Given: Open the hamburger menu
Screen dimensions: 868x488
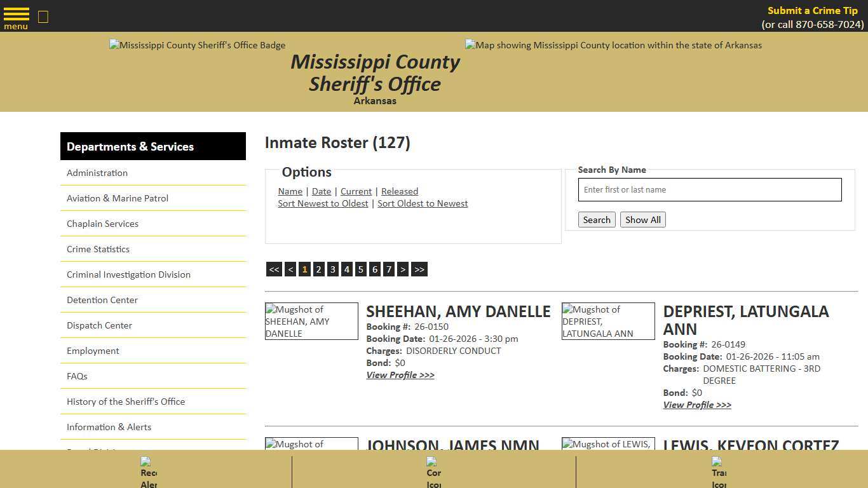Looking at the screenshot, I should pyautogui.click(x=16, y=17).
